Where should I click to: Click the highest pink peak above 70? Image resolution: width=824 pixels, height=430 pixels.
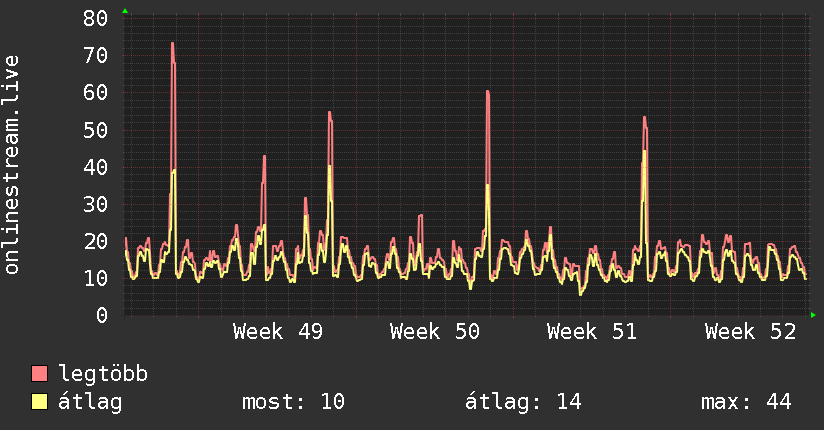pos(172,44)
